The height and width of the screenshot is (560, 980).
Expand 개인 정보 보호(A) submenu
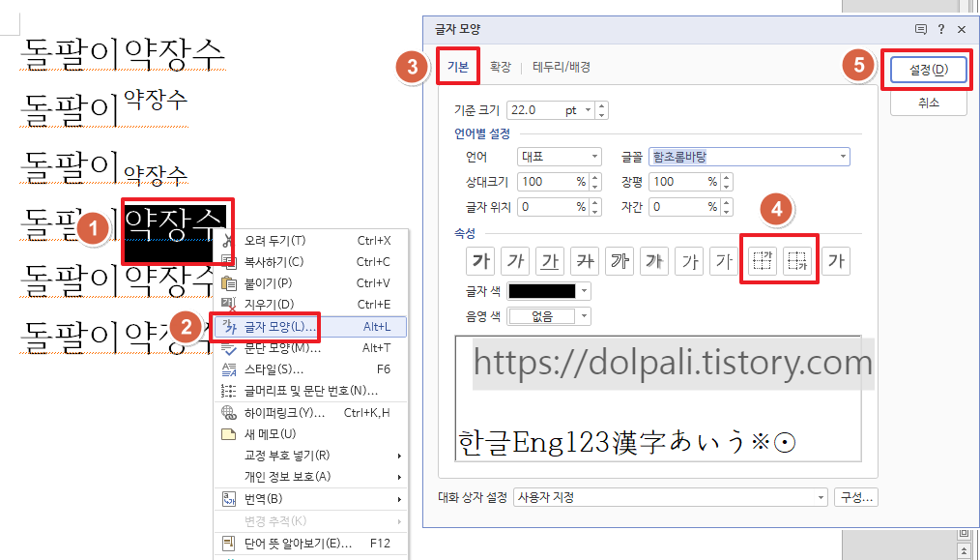tap(310, 477)
